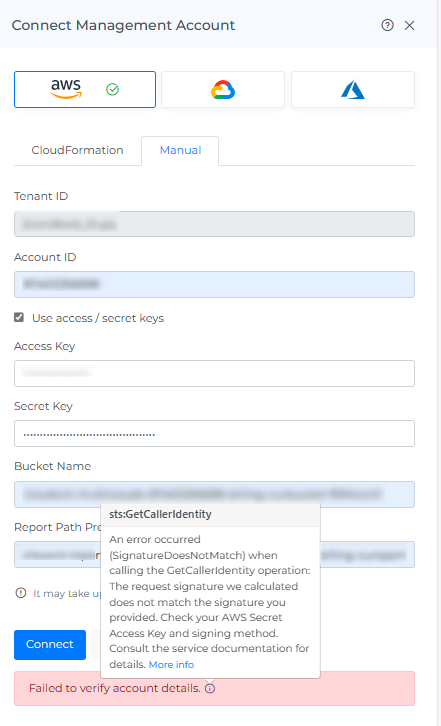Click the Failed to verify account details banner
The image size is (441, 726).
click(x=214, y=688)
